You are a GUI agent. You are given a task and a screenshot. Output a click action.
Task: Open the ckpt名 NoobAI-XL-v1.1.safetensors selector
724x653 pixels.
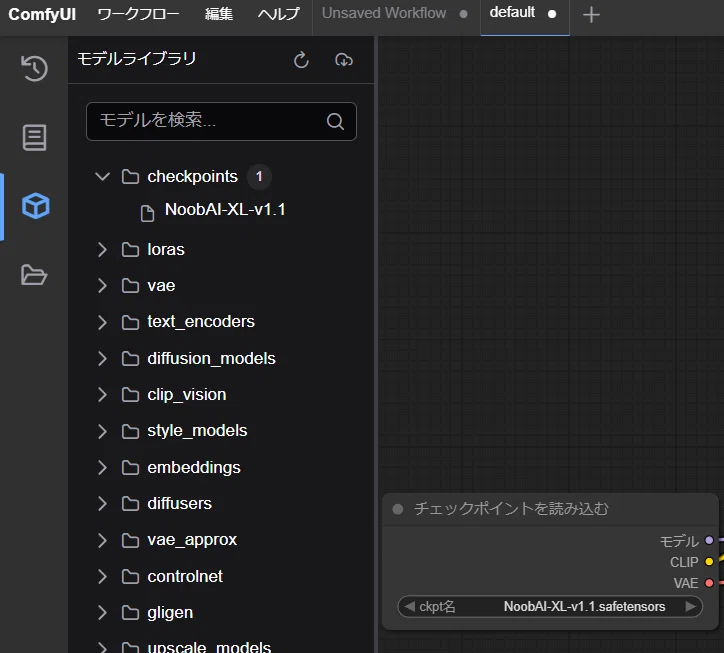point(550,606)
